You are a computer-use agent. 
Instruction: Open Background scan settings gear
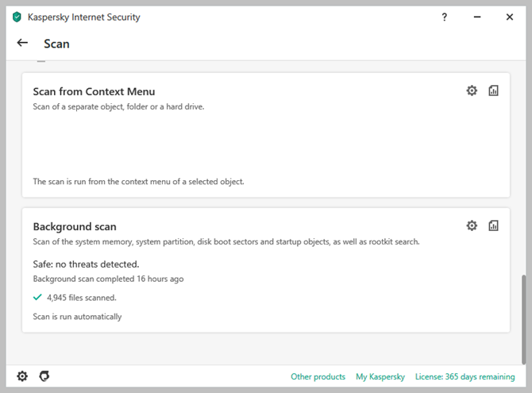(472, 226)
